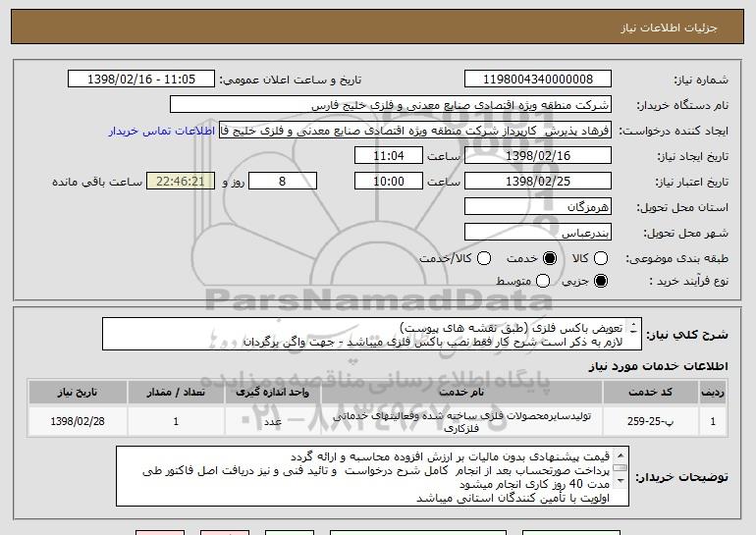Click the تاریخ نیاز column header
The width and height of the screenshot is (756, 535).
tap(78, 393)
